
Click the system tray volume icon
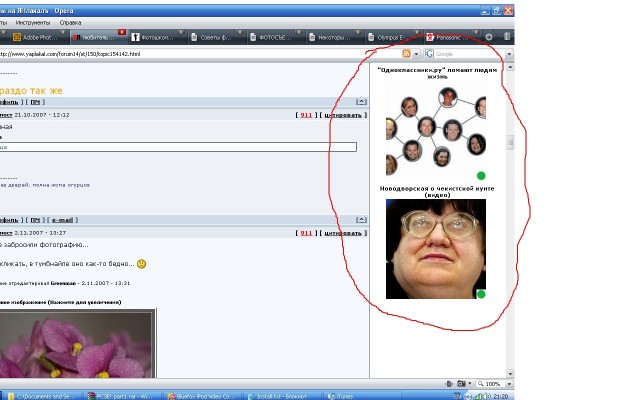488,396
